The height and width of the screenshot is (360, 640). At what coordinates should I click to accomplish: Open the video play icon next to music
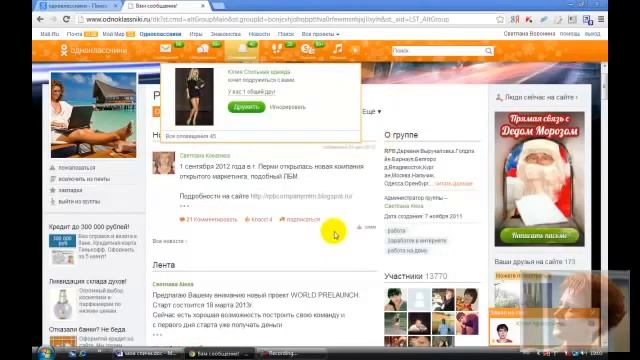coord(355,50)
